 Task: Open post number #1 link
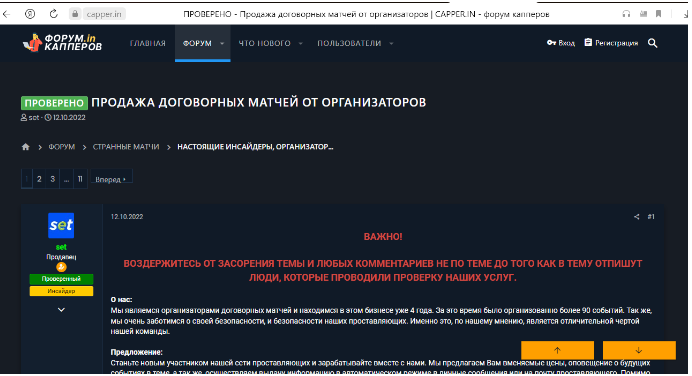click(651, 217)
